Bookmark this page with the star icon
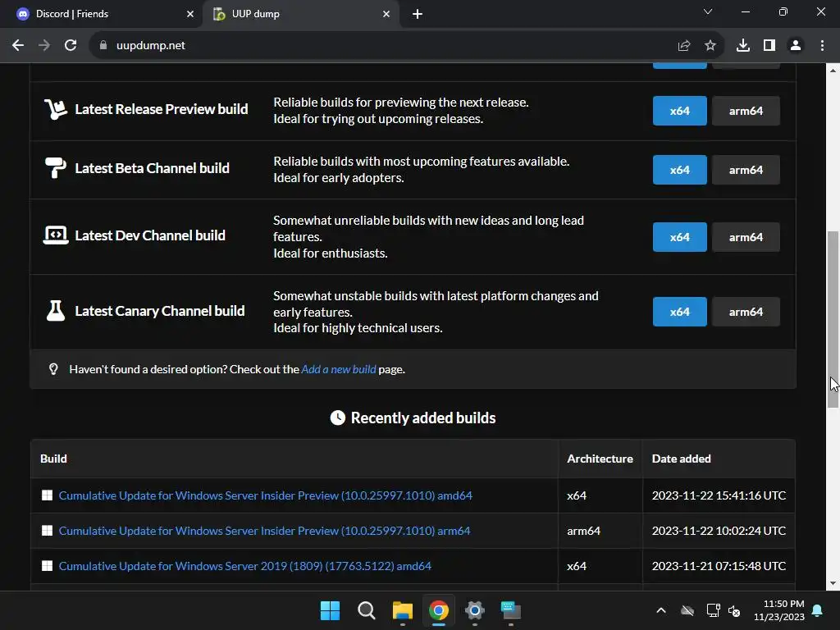 (710, 46)
